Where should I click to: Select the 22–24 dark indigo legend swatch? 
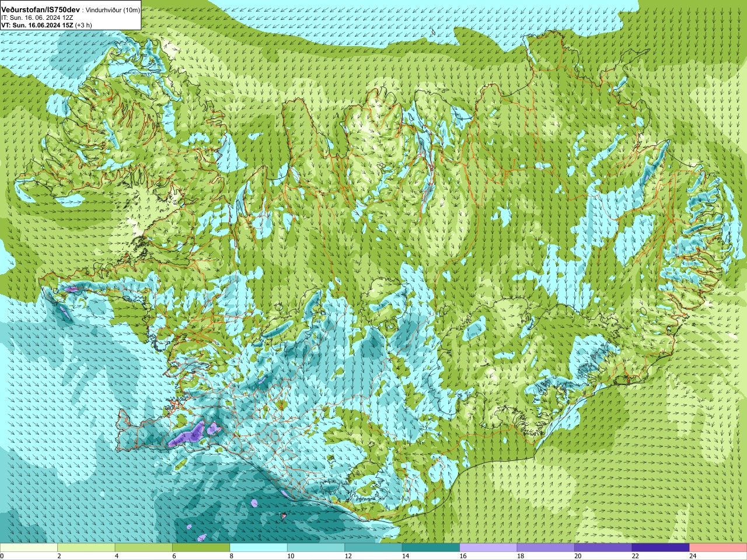pos(661,548)
